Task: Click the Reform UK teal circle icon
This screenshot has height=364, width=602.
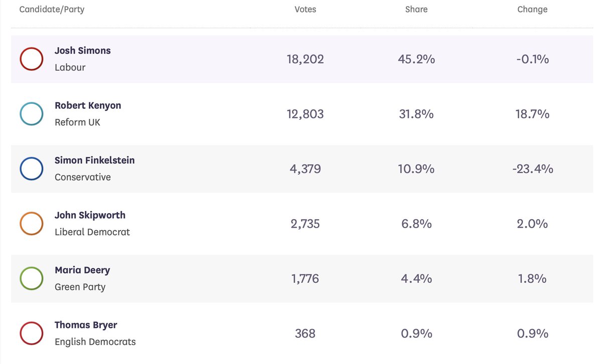Action: pos(31,114)
